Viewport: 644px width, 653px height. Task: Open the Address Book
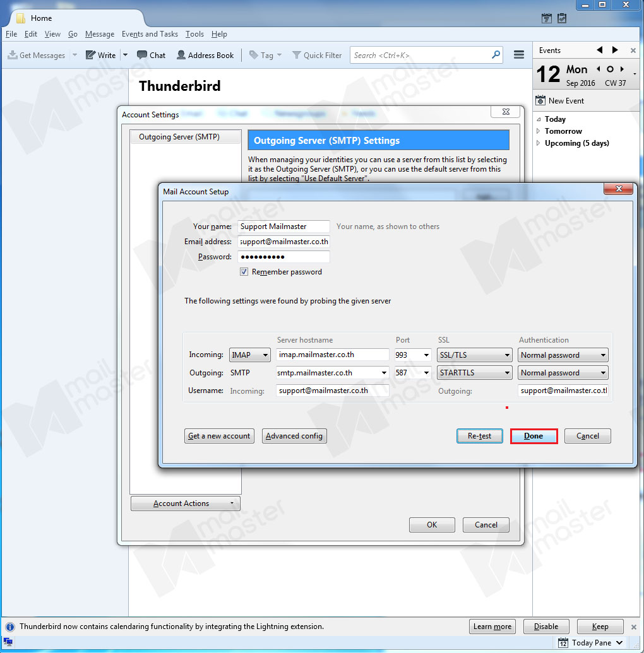pos(205,55)
